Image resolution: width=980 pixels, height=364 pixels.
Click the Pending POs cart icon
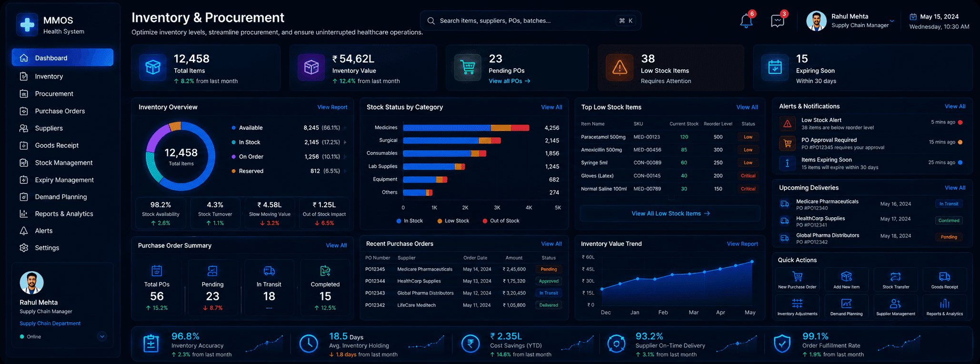(x=468, y=68)
